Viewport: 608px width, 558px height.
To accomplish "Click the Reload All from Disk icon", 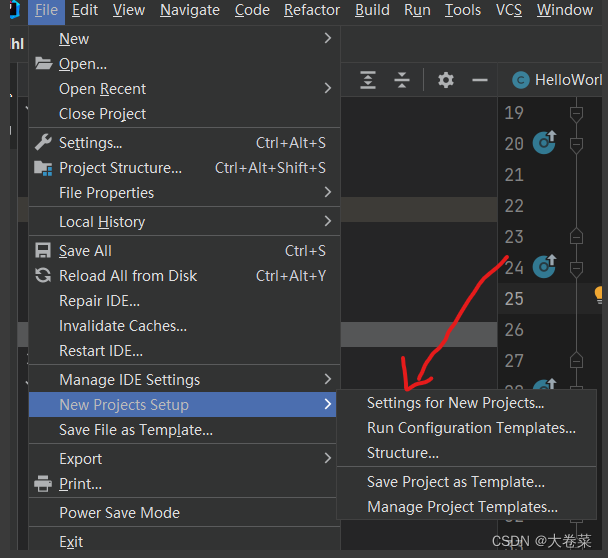I will (x=43, y=275).
